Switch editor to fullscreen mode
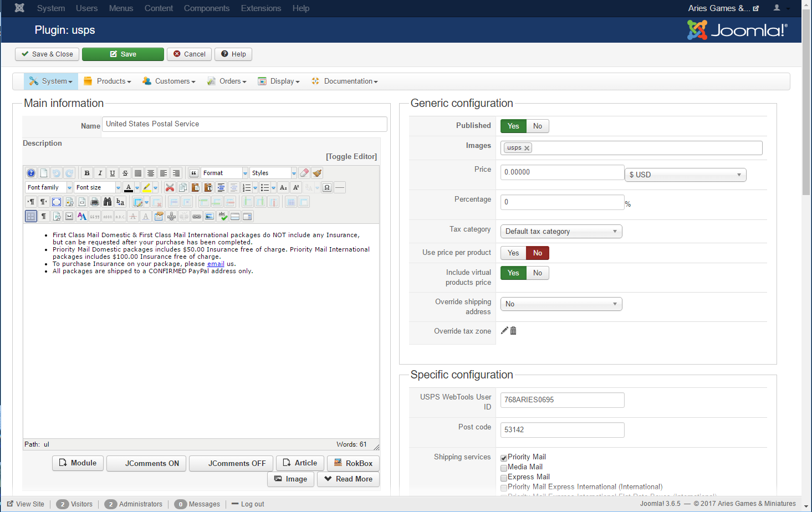The width and height of the screenshot is (812, 512). click(57, 202)
